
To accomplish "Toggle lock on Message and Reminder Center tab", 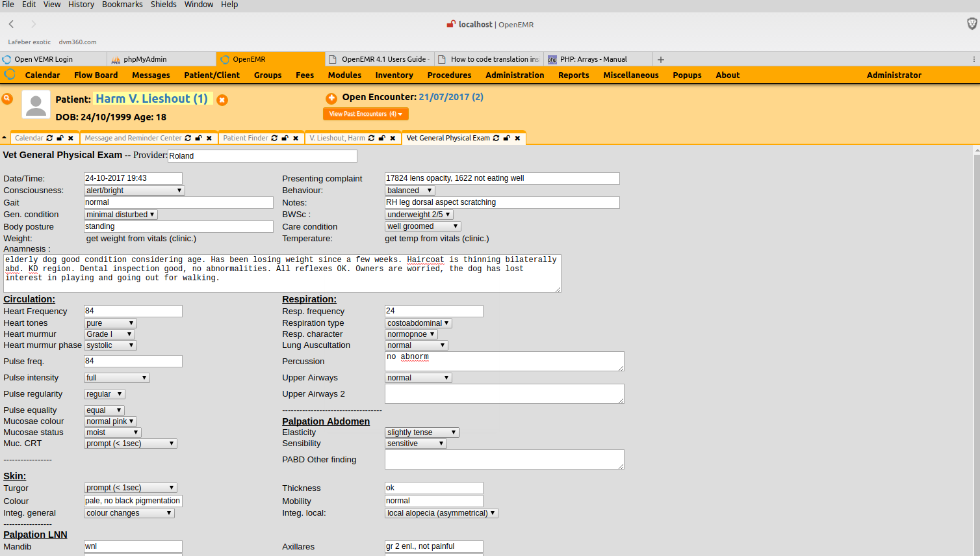I will (x=198, y=138).
